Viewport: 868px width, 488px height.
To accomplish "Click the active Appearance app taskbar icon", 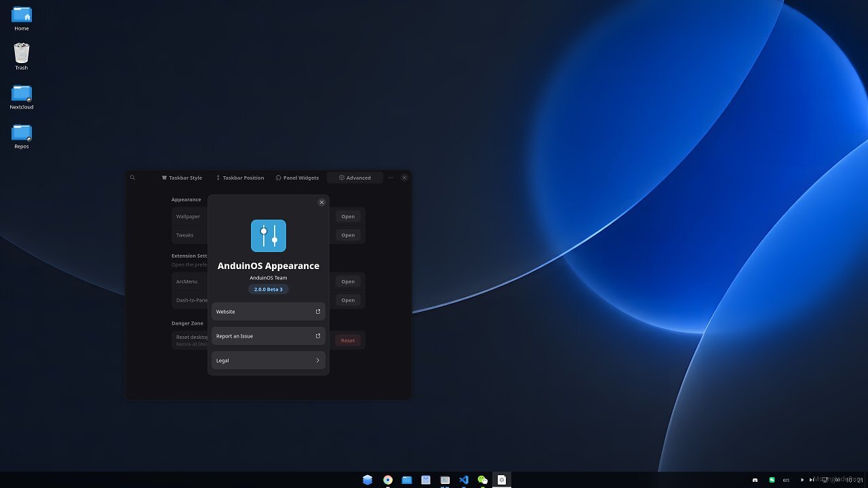I will tap(502, 480).
